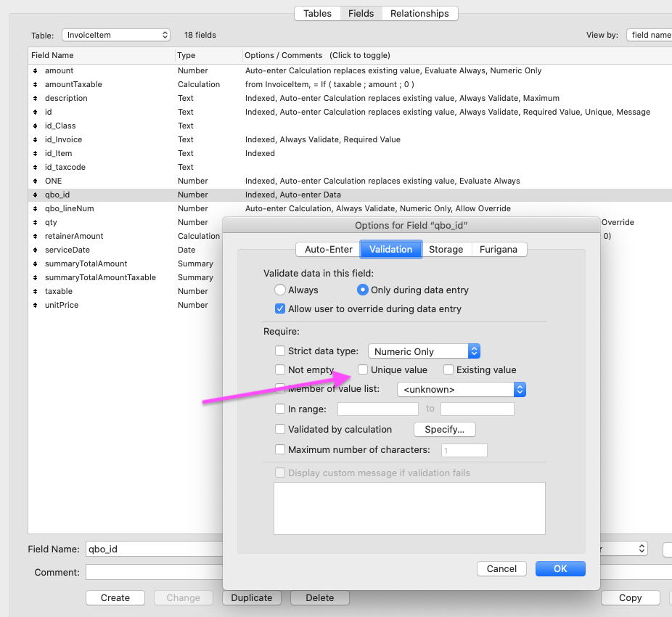Select the Always validation radio button
The height and width of the screenshot is (617, 672).
[x=280, y=290]
